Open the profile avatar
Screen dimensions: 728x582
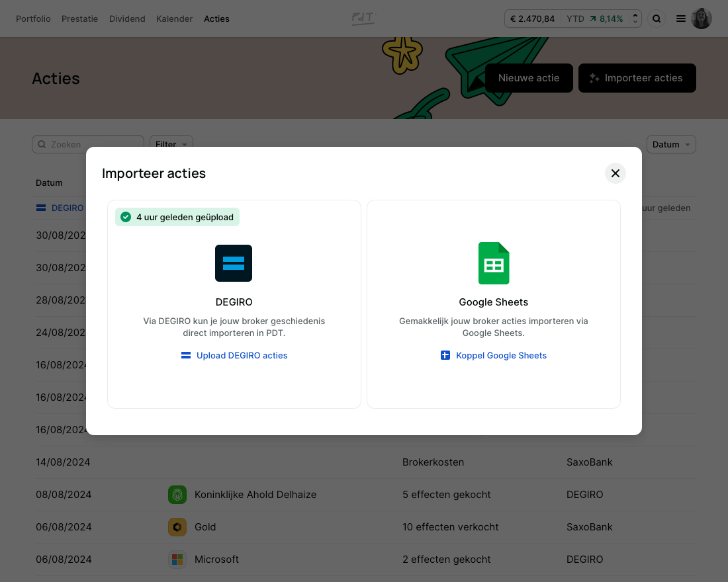[x=702, y=19]
